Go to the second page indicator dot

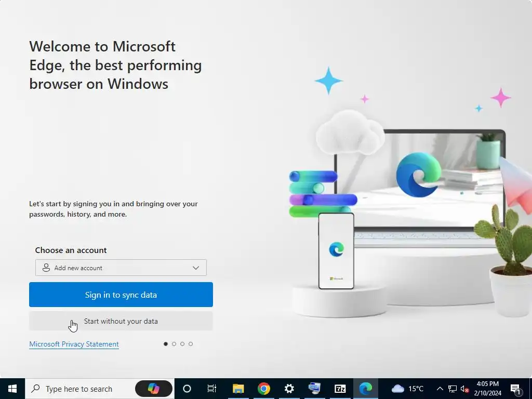(x=174, y=344)
